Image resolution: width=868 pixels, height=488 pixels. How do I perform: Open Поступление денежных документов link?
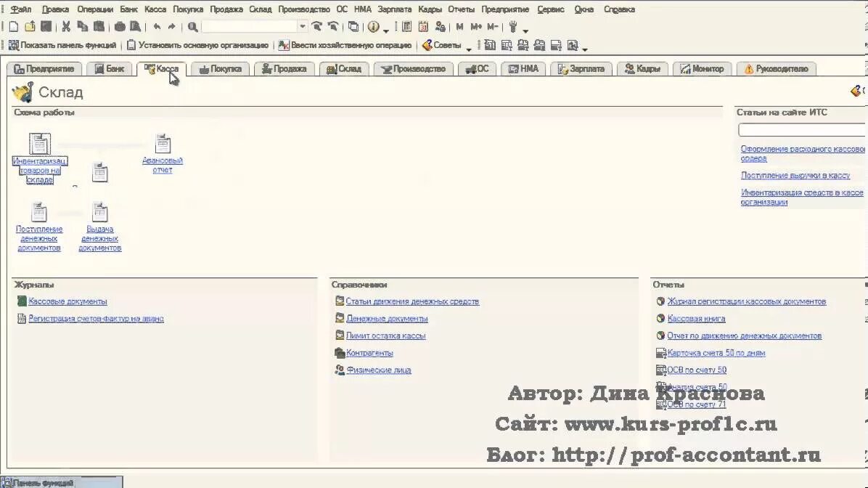pos(38,239)
